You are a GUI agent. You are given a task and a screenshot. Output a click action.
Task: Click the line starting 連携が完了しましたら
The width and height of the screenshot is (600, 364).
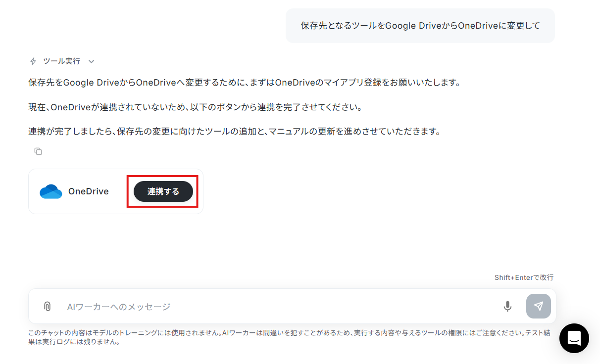point(234,132)
